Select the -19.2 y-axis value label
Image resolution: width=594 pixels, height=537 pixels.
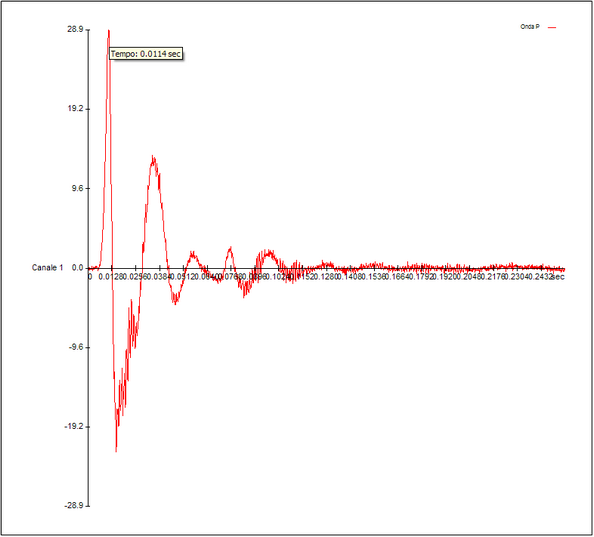click(x=74, y=426)
